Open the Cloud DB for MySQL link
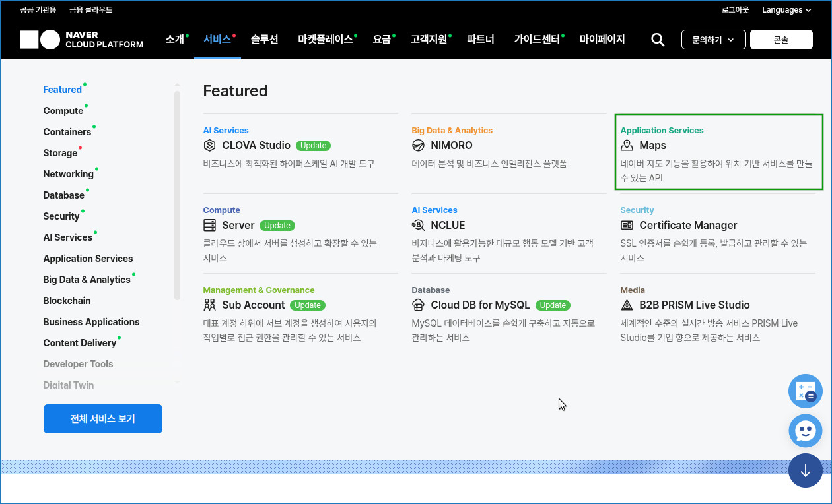Screen dimensions: 832x504 [481, 305]
